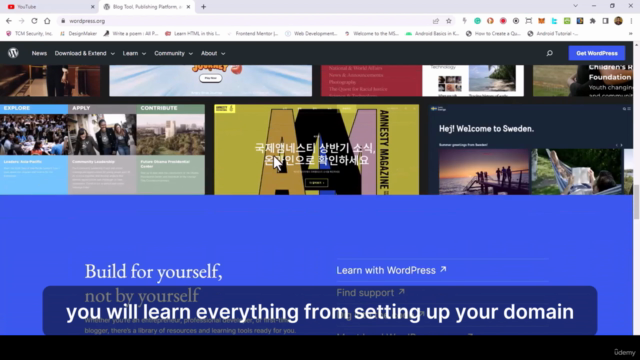Show more bookmarks with the overflow chevron
The height and width of the screenshot is (360, 640).
631,33
